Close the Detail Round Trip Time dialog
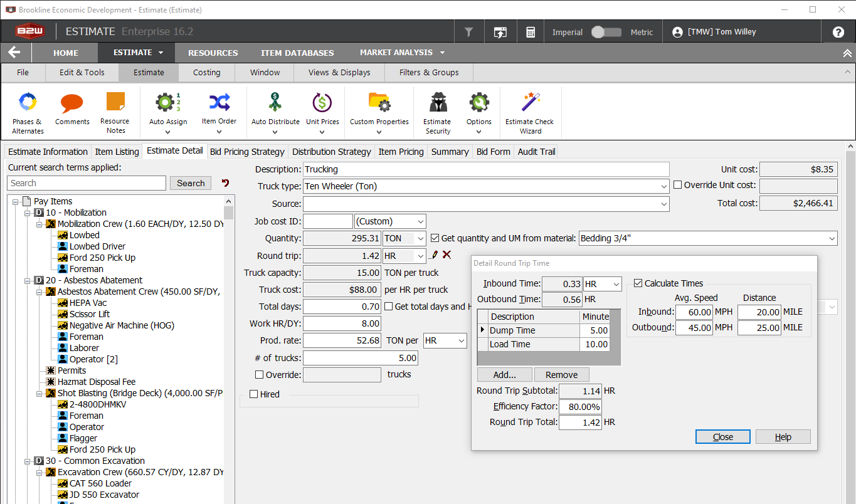This screenshot has width=856, height=504. 722,437
